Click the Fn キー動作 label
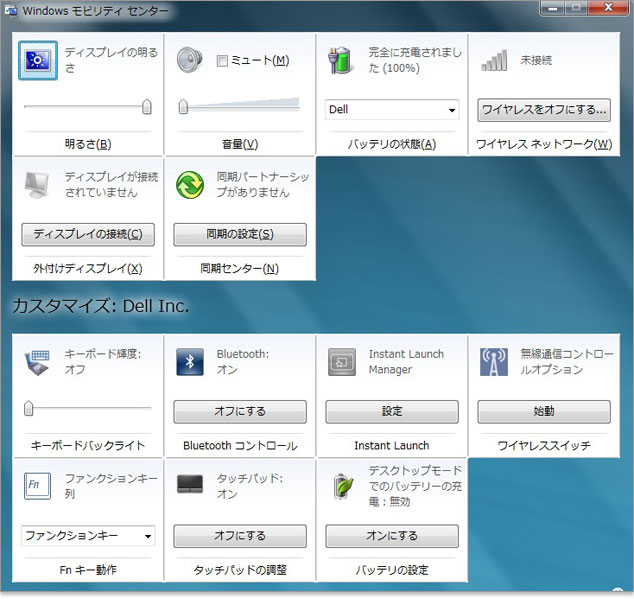 tap(88, 570)
